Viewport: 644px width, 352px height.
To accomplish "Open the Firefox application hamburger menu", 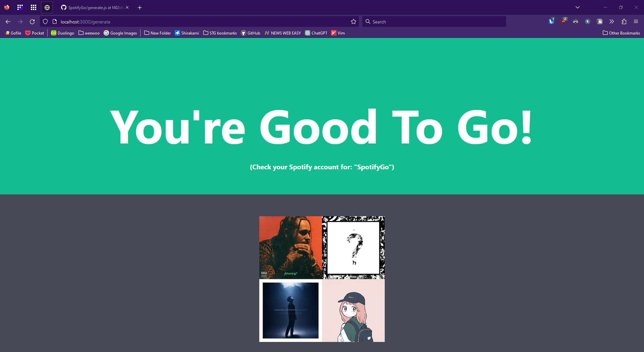I will 636,22.
